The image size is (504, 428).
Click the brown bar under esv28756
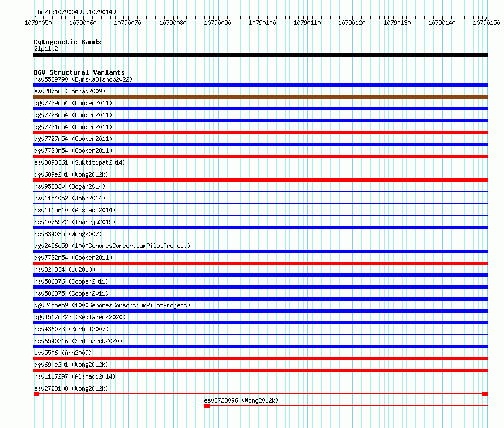[260, 97]
